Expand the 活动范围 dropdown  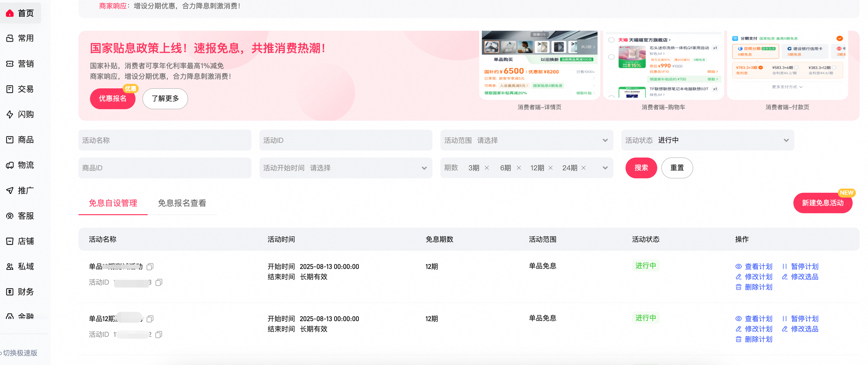pyautogui.click(x=527, y=140)
